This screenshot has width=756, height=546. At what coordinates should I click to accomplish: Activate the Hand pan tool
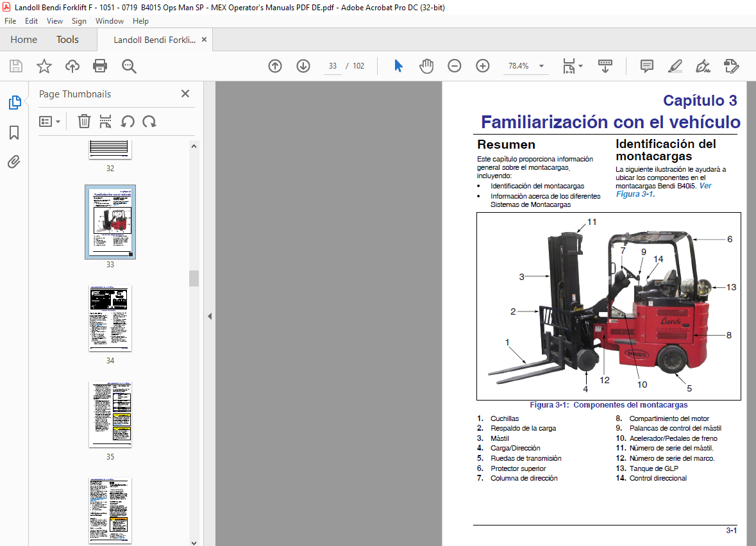[x=426, y=66]
